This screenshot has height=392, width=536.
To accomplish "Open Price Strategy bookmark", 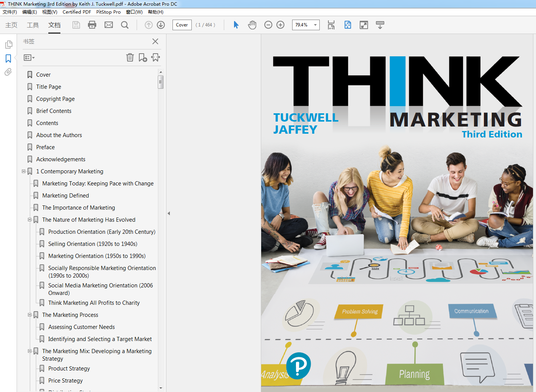I will (65, 381).
